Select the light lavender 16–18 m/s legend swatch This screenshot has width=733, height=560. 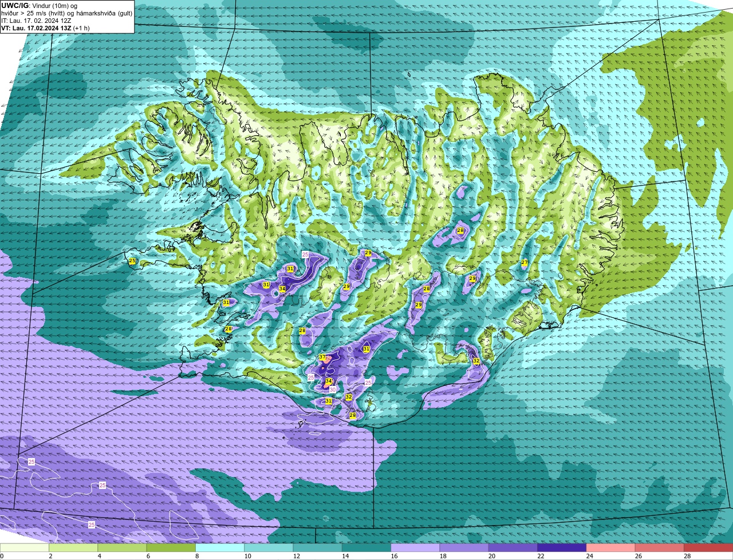(415, 547)
